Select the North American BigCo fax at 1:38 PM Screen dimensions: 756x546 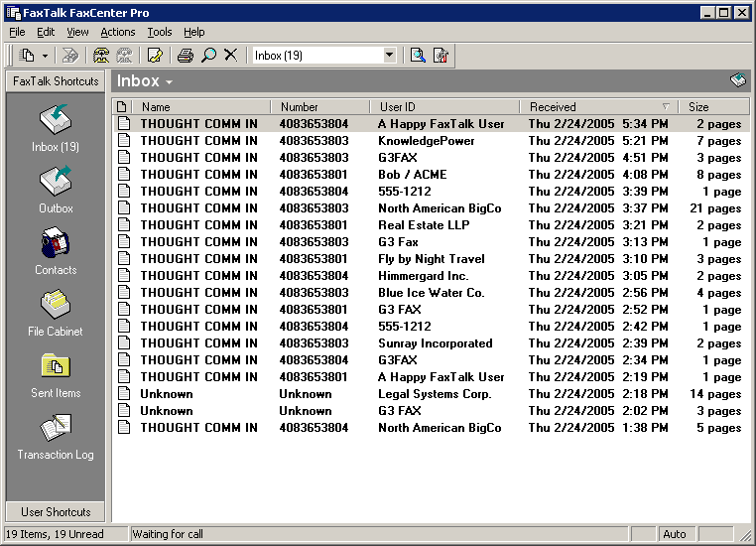(x=431, y=427)
